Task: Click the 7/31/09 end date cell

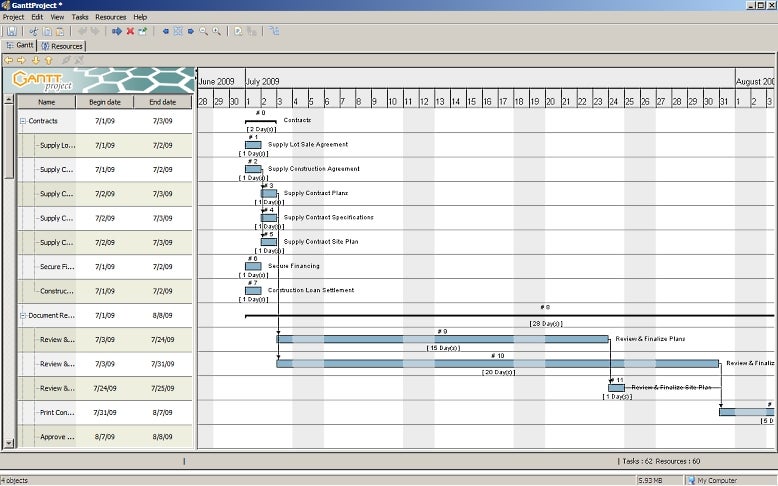Action: coord(163,364)
